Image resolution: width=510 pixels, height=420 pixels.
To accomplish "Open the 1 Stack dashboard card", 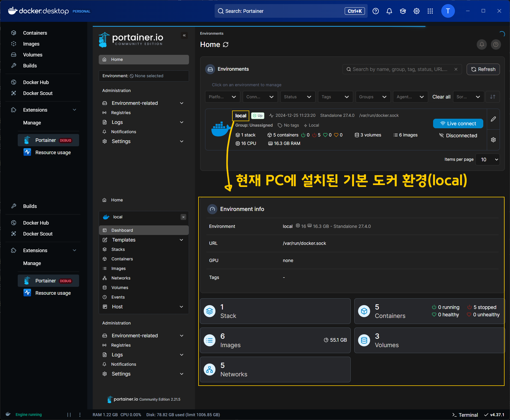I will pyautogui.click(x=275, y=311).
